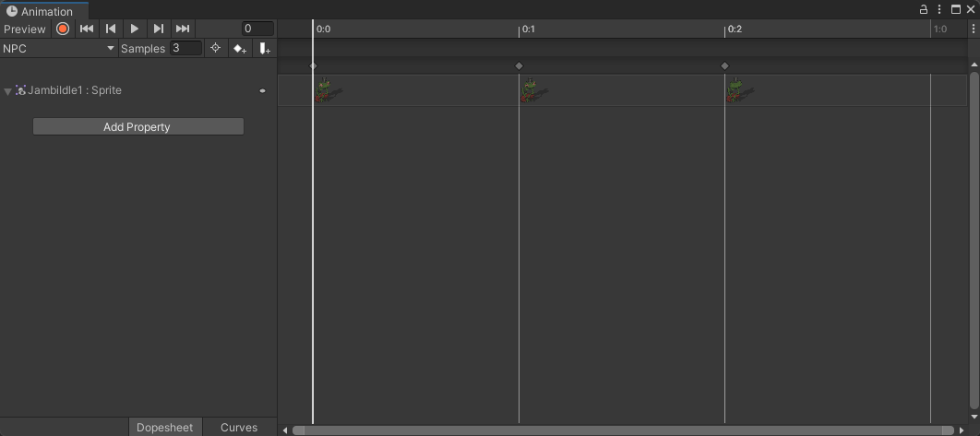Select the Animation window tab
The width and height of the screenshot is (980, 436).
(43, 11)
